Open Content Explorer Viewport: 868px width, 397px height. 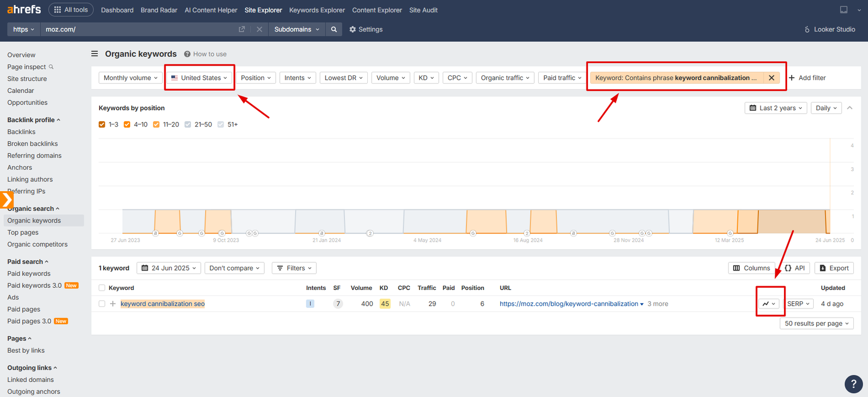click(x=377, y=10)
